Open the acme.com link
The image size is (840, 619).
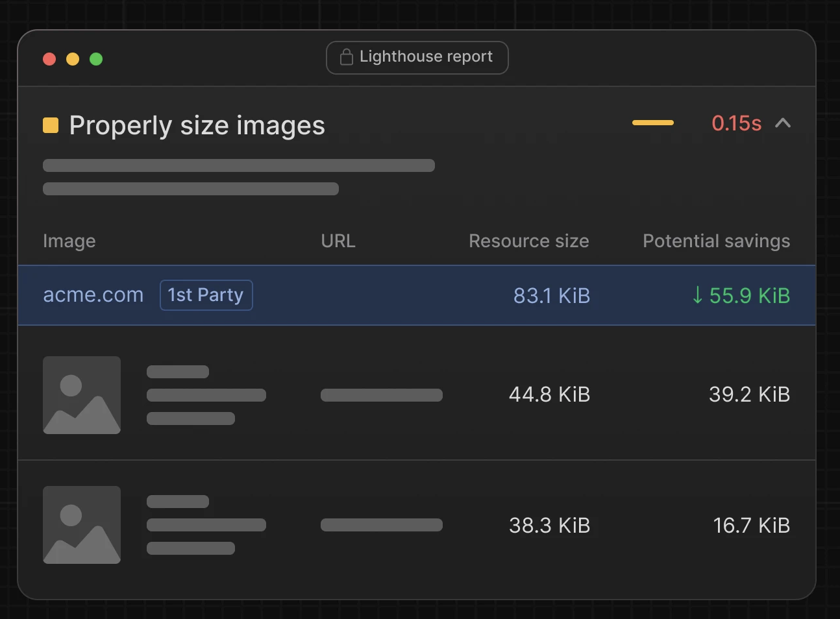[x=93, y=295]
